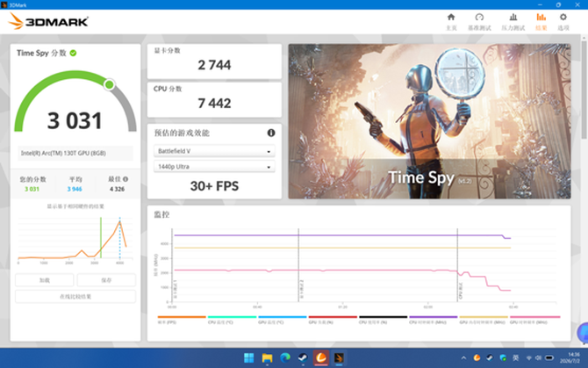This screenshot has height=368, width=588.
Task: Click the green your-score value 3 031
Action: pos(32,189)
